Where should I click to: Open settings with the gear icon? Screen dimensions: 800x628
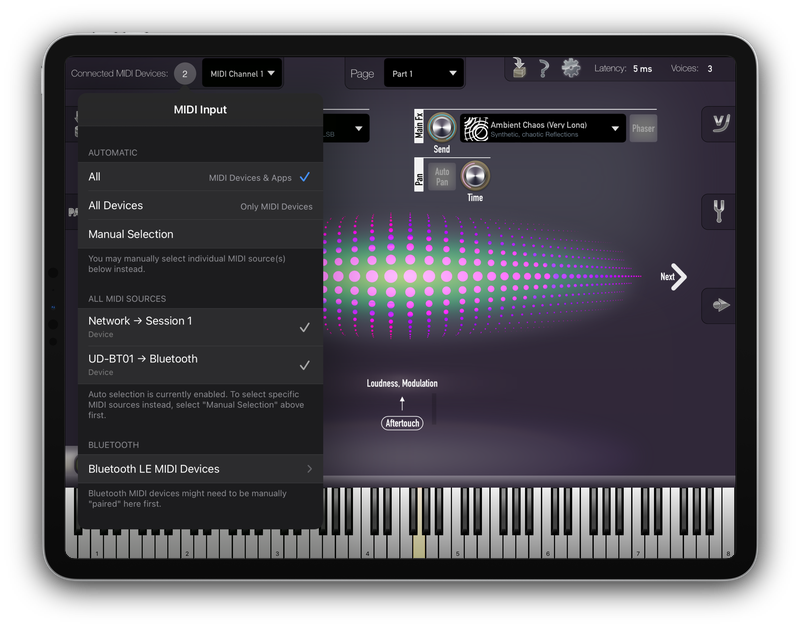click(x=571, y=68)
